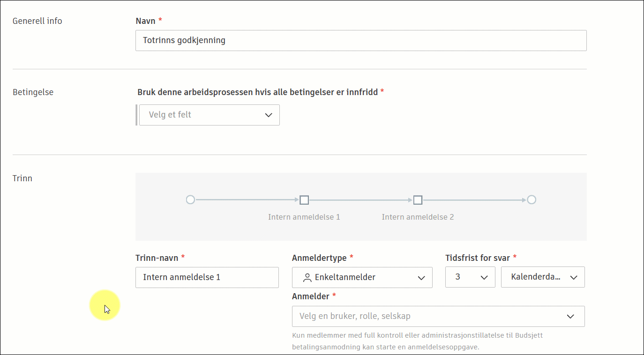Viewport: 644px width, 355px height.
Task: Click the chevron on the Velg et felt dropdown
Action: tap(269, 115)
